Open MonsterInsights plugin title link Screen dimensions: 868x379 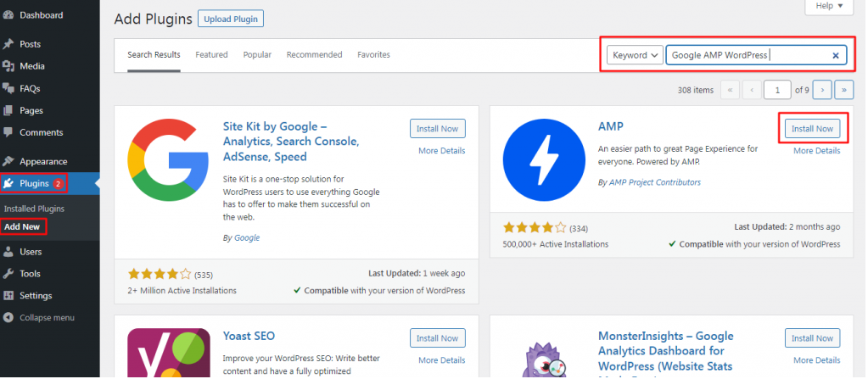tap(666, 353)
